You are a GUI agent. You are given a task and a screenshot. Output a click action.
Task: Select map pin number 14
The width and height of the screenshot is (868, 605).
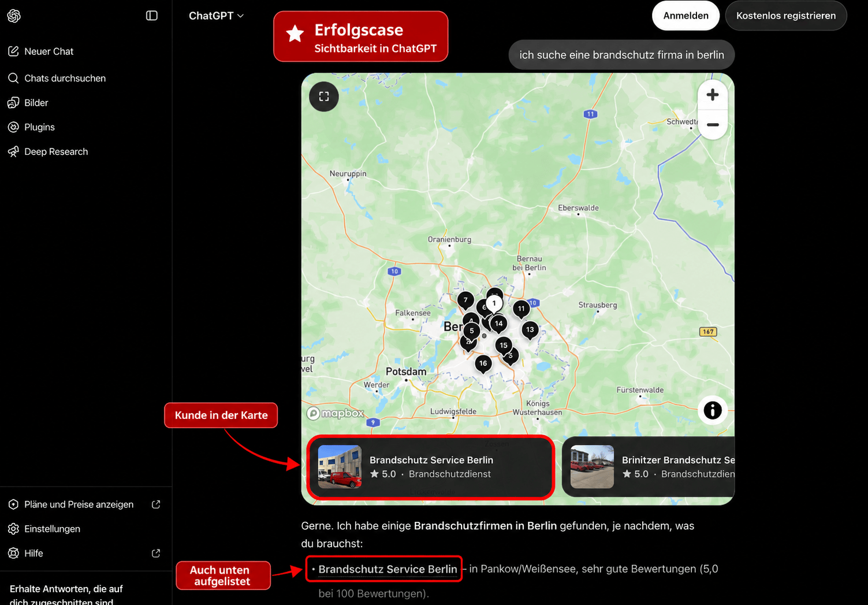point(499,324)
